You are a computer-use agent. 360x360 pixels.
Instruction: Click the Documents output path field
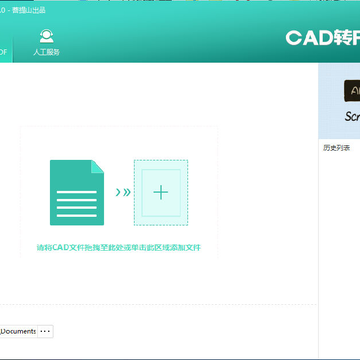tap(18, 331)
